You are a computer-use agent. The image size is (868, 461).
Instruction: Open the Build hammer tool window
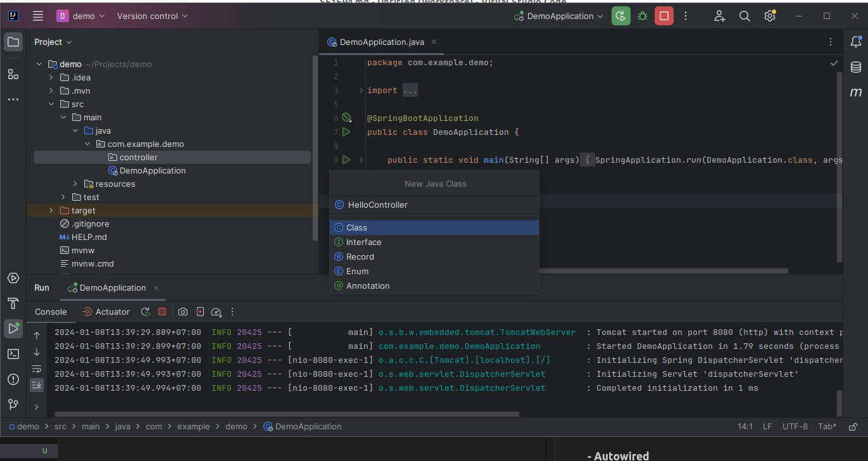pyautogui.click(x=13, y=303)
